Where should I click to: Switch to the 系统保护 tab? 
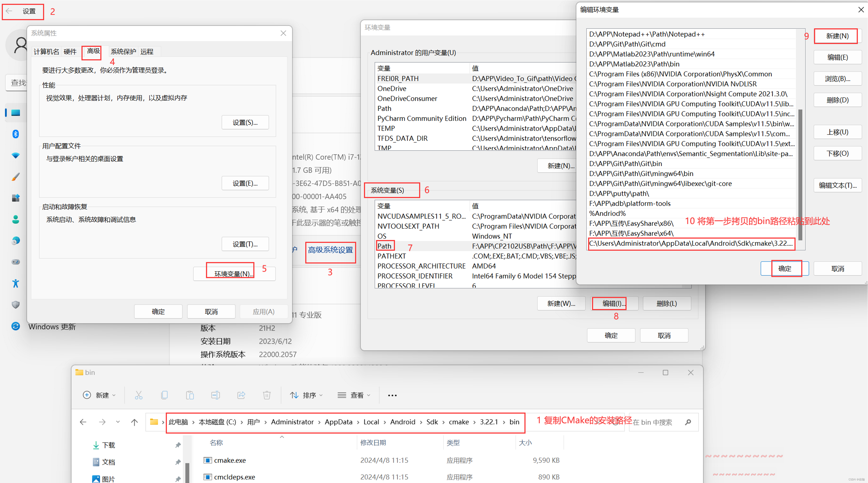(123, 51)
